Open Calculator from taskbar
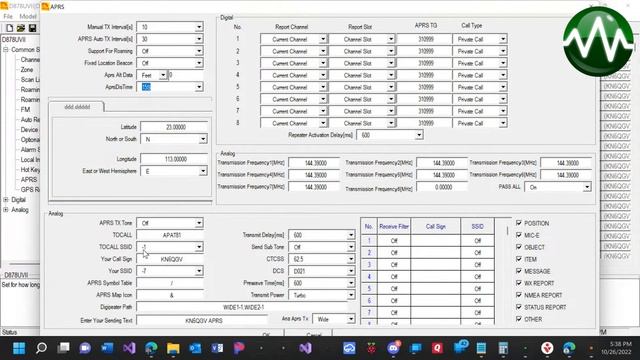 click(503, 348)
